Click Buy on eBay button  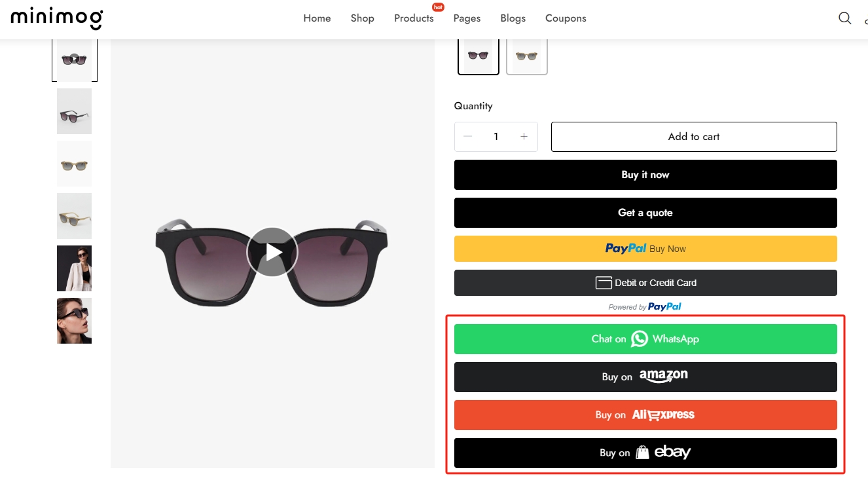pyautogui.click(x=645, y=453)
